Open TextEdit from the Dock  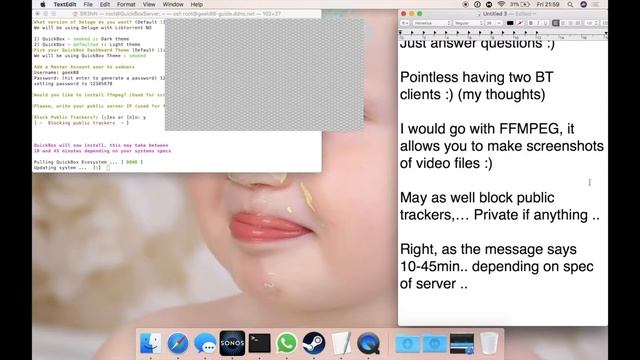click(341, 343)
